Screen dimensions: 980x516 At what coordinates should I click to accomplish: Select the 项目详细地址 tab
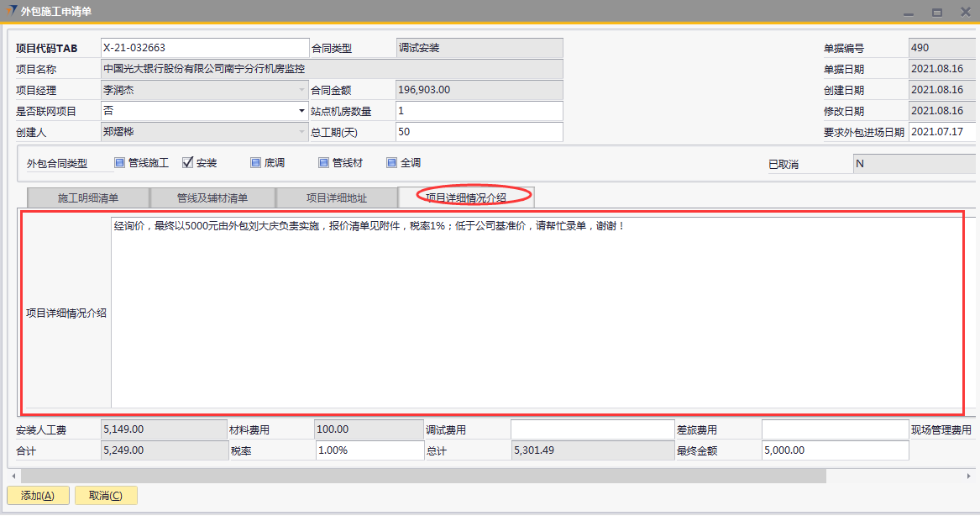(x=336, y=198)
